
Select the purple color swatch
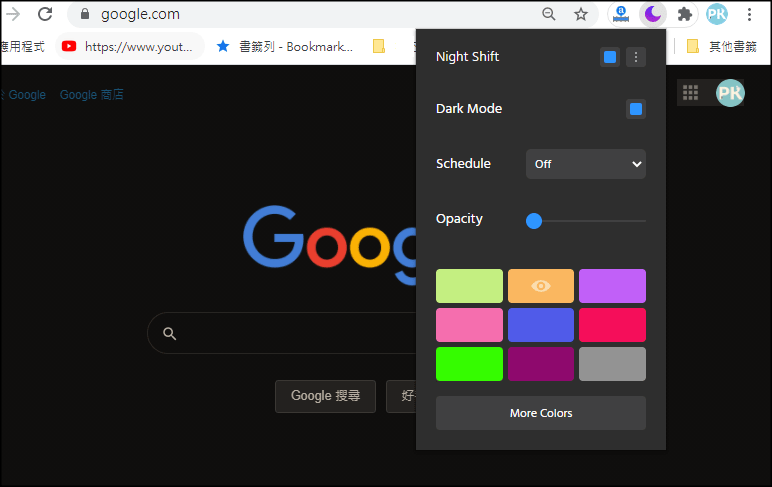[x=612, y=286]
